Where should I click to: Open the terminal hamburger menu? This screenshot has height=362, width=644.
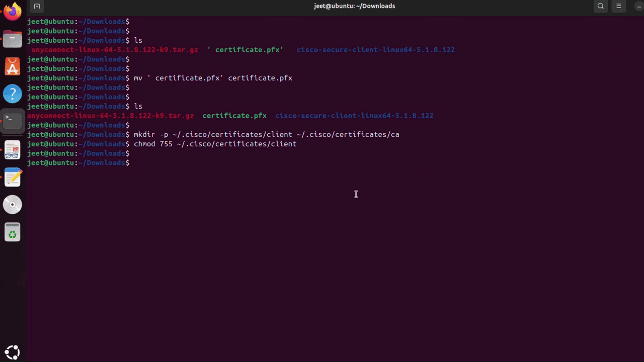coord(619,6)
